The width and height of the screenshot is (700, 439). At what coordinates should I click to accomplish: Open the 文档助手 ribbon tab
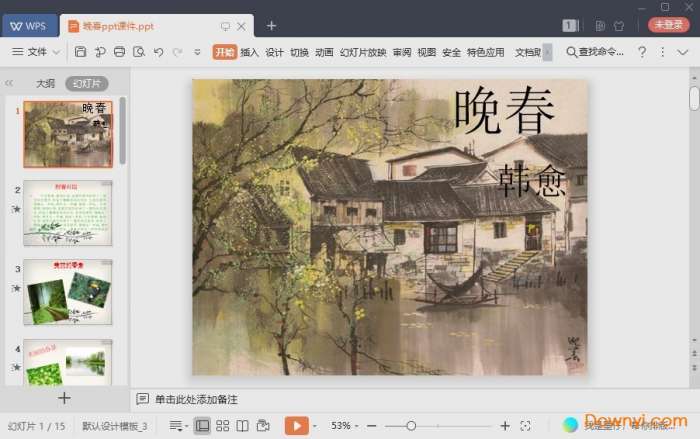528,52
